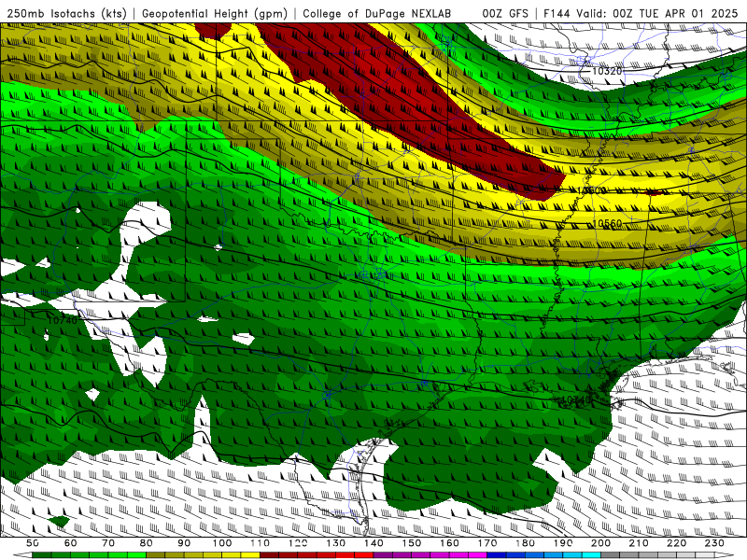Click the 80 value on the color scale

147,543
